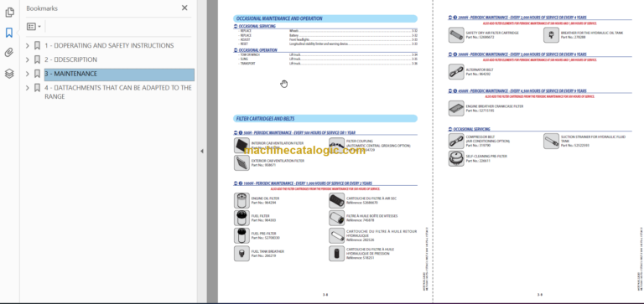
Task: Click the Breather for Hydraulic Oil Tank picture
Action: [551, 35]
